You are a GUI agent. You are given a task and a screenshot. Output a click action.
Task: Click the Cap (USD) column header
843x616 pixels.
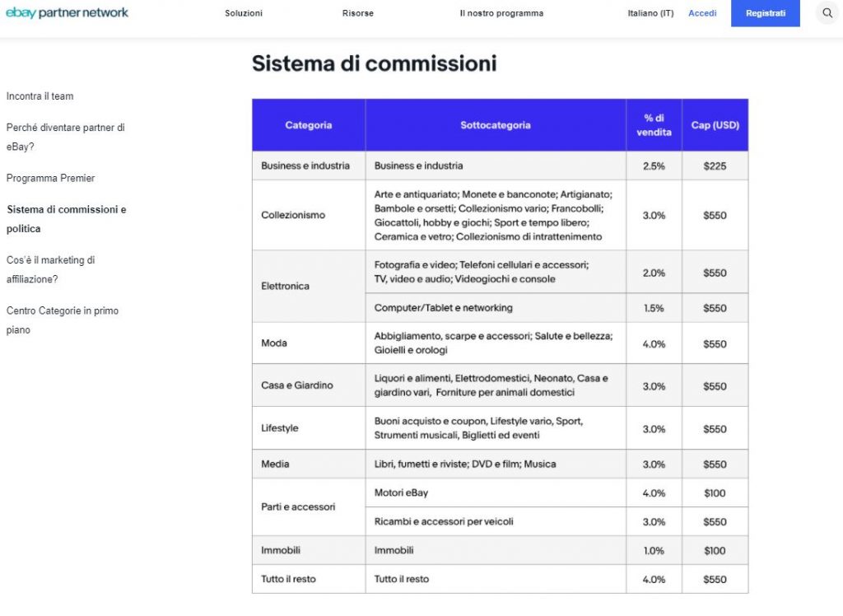pyautogui.click(x=715, y=125)
